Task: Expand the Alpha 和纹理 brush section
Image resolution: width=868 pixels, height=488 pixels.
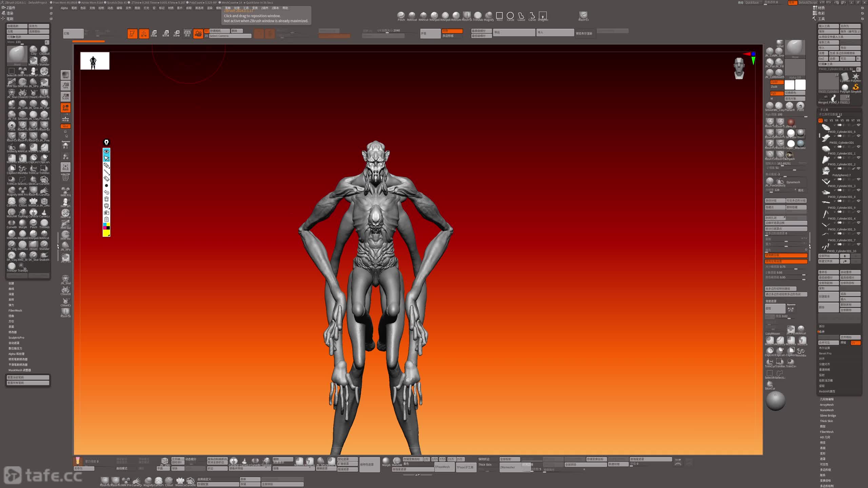Action: [16, 354]
